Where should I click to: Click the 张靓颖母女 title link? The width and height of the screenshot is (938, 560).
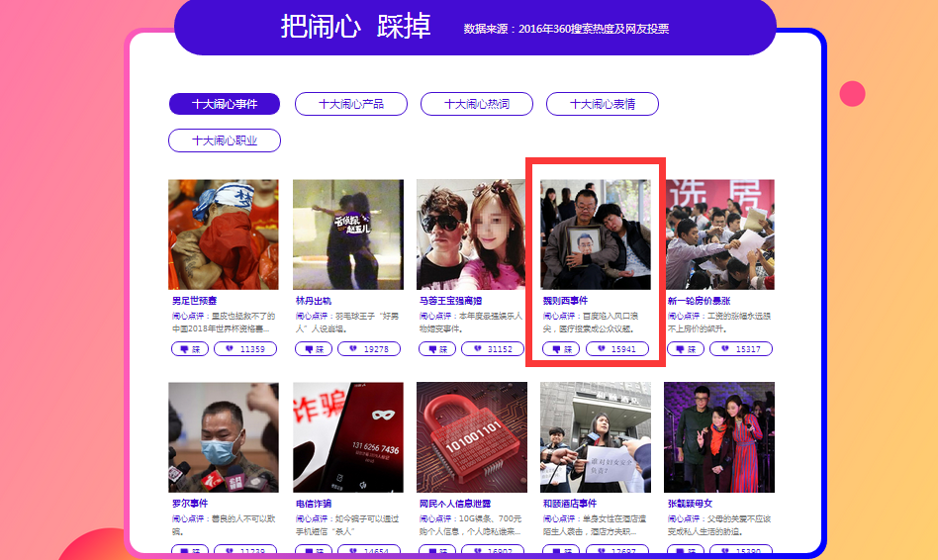click(690, 504)
